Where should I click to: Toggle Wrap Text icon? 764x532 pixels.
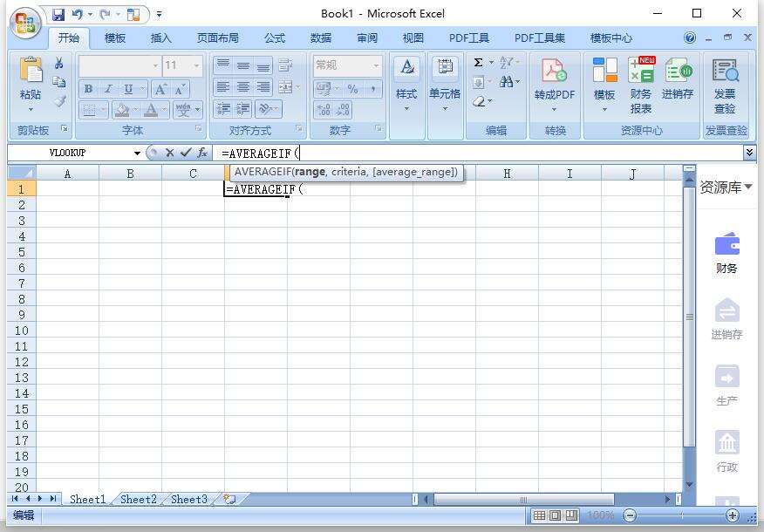(x=285, y=65)
